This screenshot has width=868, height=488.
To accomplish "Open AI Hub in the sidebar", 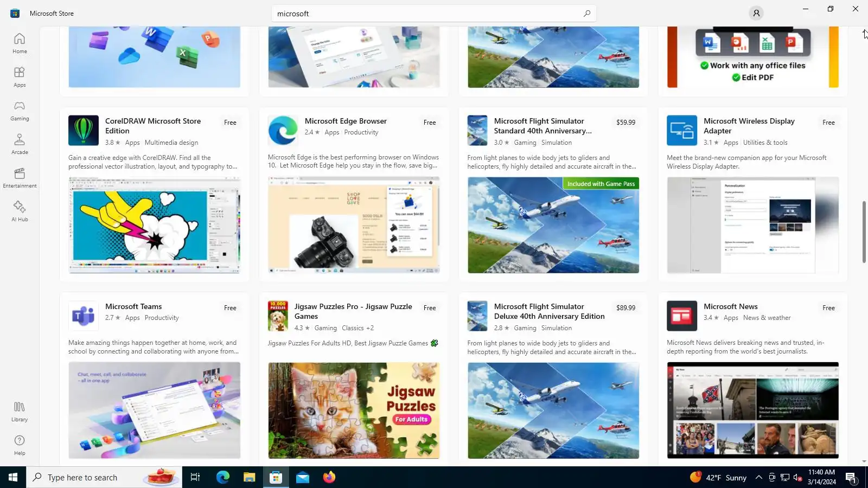I will [x=20, y=211].
